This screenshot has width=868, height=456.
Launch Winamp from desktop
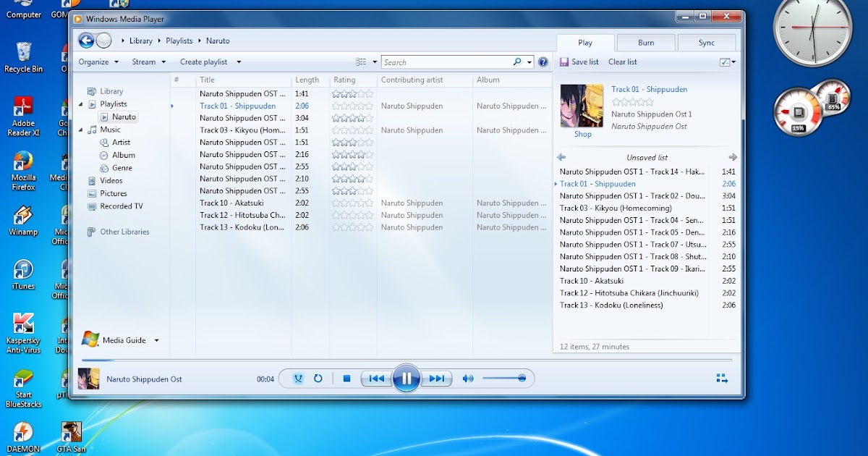[x=23, y=221]
